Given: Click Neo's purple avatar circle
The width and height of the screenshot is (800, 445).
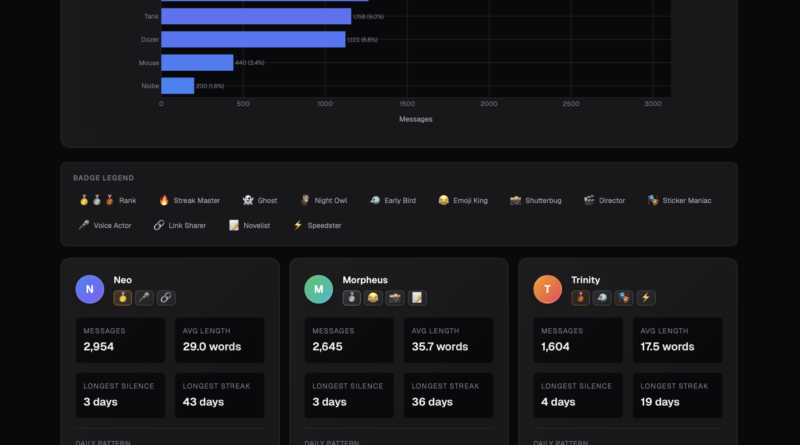Looking at the screenshot, I should pyautogui.click(x=91, y=289).
